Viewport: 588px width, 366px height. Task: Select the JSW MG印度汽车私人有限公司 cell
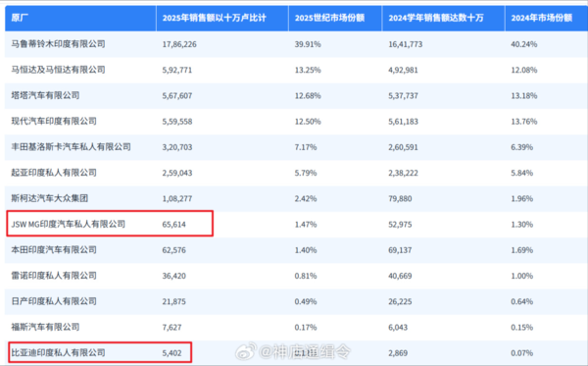tap(68, 224)
